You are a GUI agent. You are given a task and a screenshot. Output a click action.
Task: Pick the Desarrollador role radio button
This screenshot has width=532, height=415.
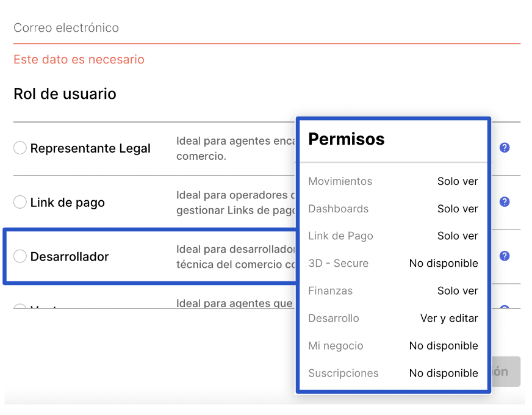tap(20, 256)
